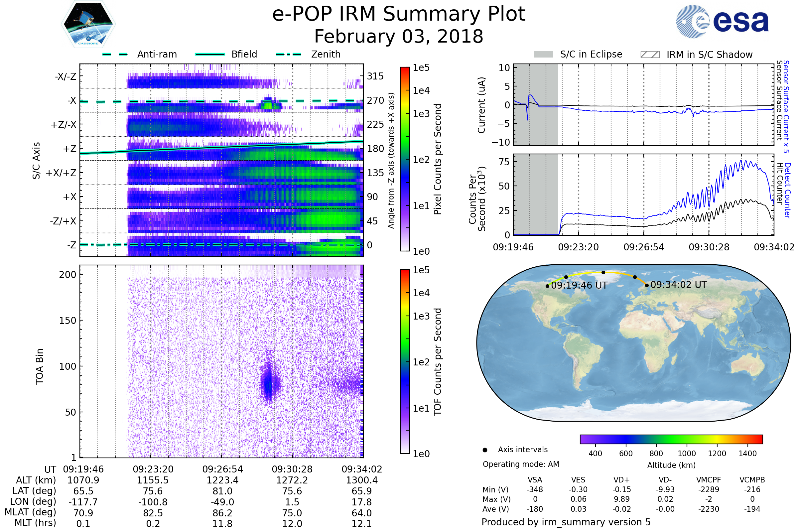Click the gray S/C in Eclipse legend swatch

[544, 55]
